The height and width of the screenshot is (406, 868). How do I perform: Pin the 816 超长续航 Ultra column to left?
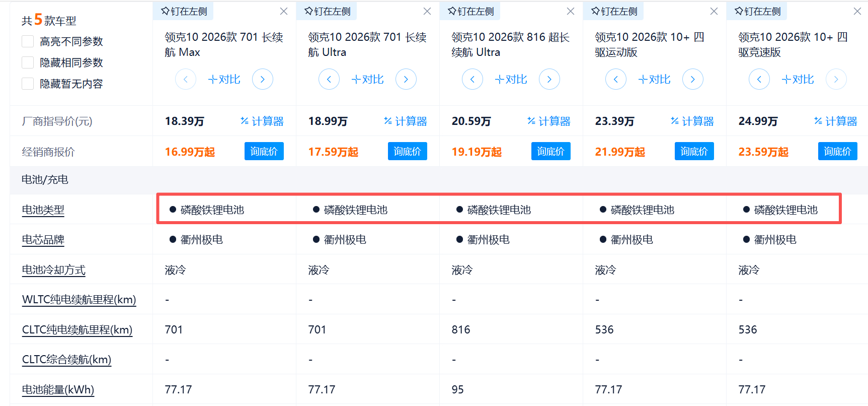470,11
